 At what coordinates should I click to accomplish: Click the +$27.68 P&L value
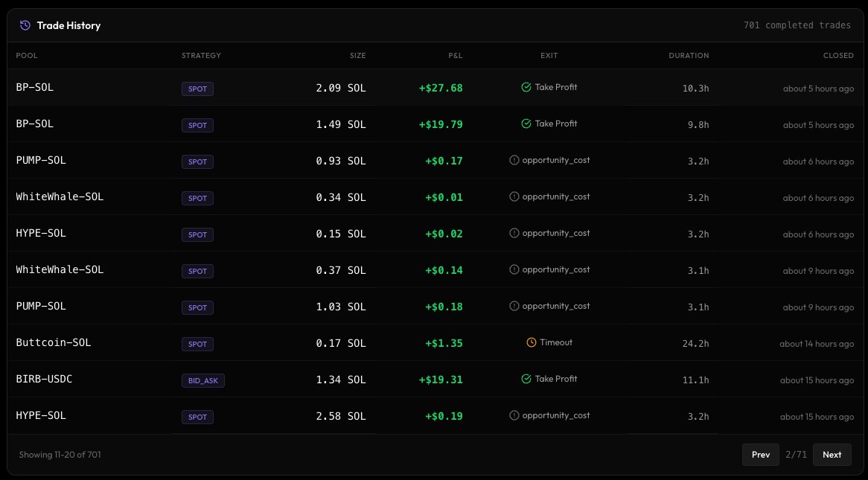click(x=441, y=88)
